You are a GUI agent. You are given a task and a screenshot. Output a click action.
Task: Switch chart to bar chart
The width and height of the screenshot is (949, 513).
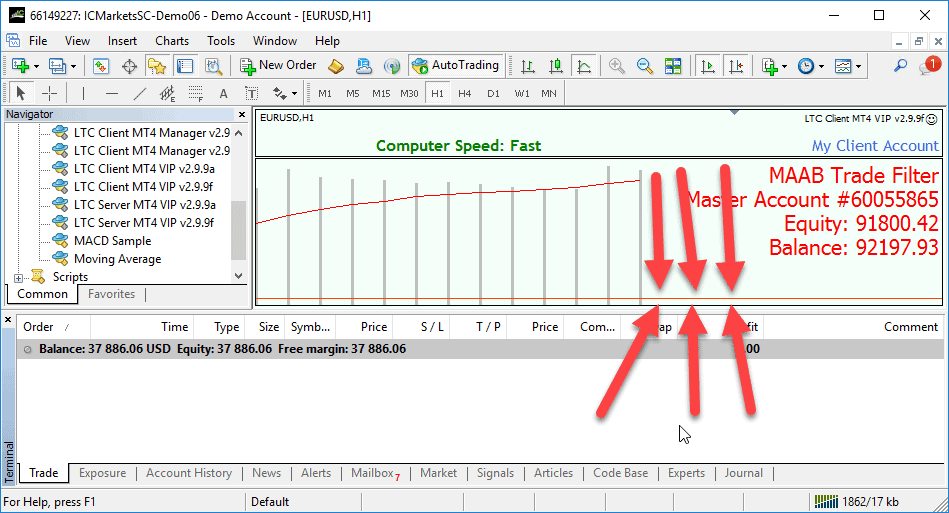click(x=528, y=66)
